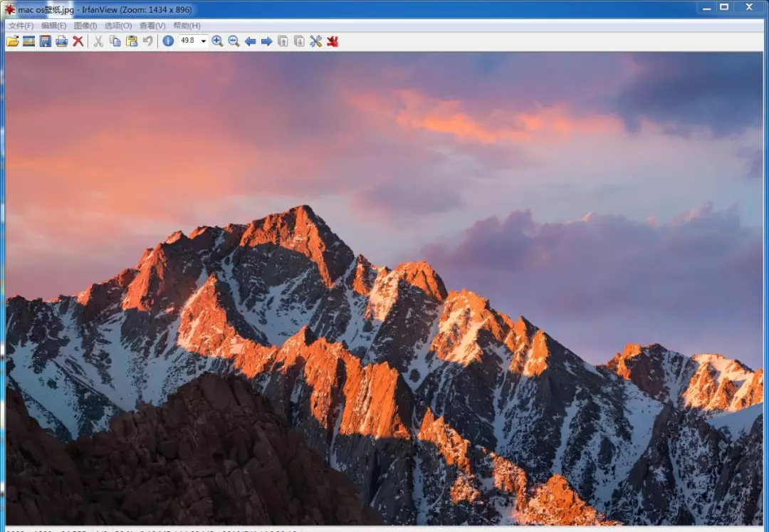
Task: Paste from clipboard icon
Action: [x=132, y=41]
